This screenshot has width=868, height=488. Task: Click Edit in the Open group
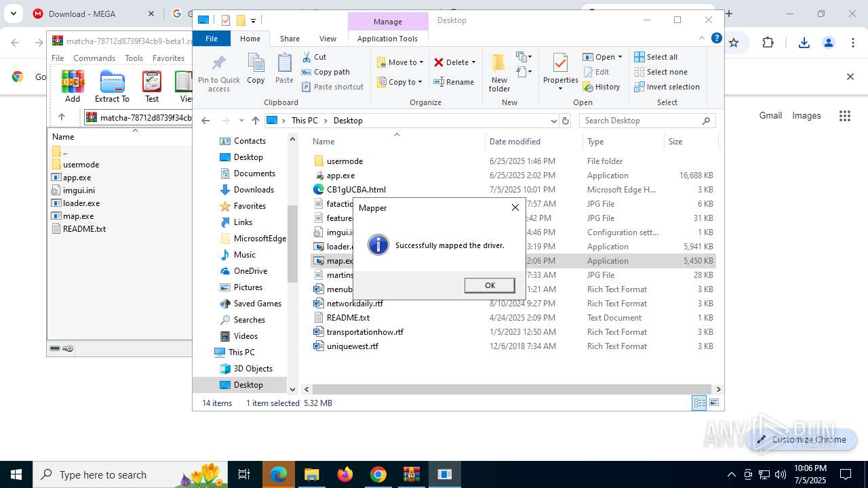[595, 72]
